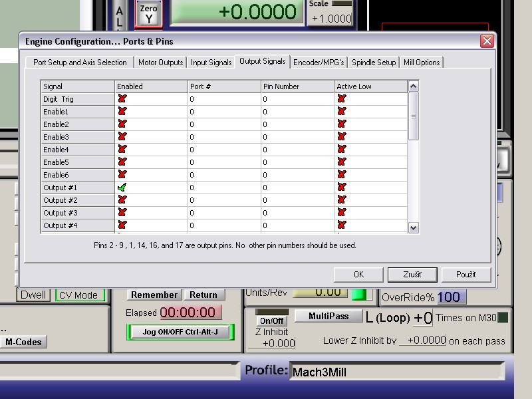Click Enabled red X for Output #4

(x=122, y=225)
